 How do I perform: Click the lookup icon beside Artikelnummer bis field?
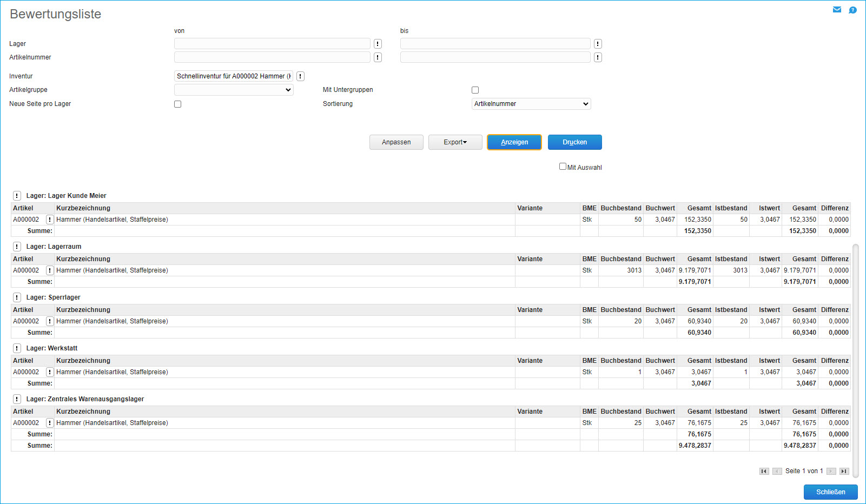(x=598, y=57)
